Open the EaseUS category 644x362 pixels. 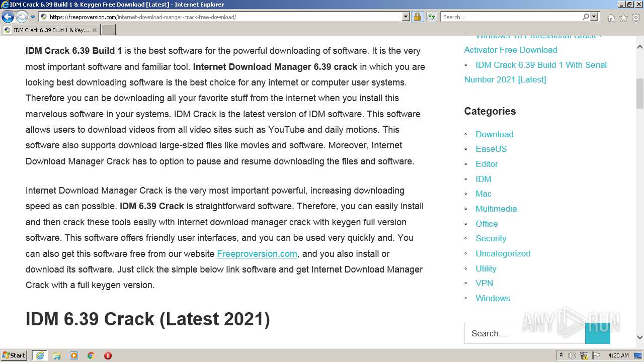coord(491,149)
